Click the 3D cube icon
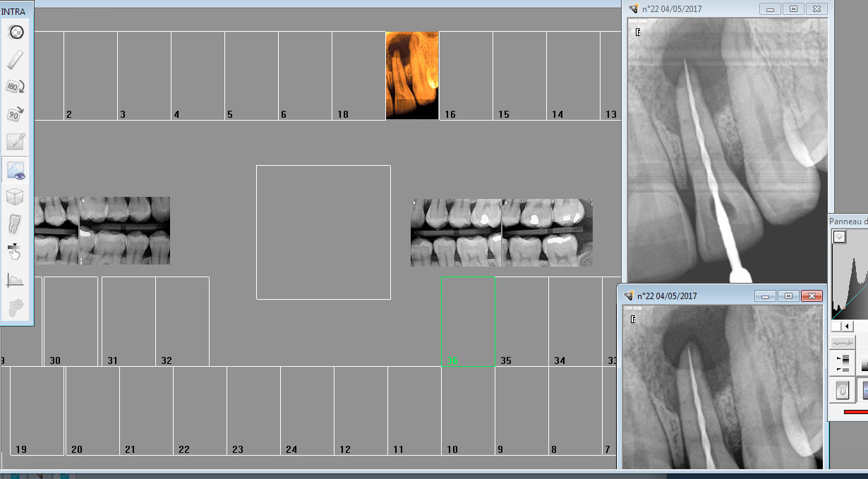Image resolution: width=868 pixels, height=479 pixels. (16, 198)
